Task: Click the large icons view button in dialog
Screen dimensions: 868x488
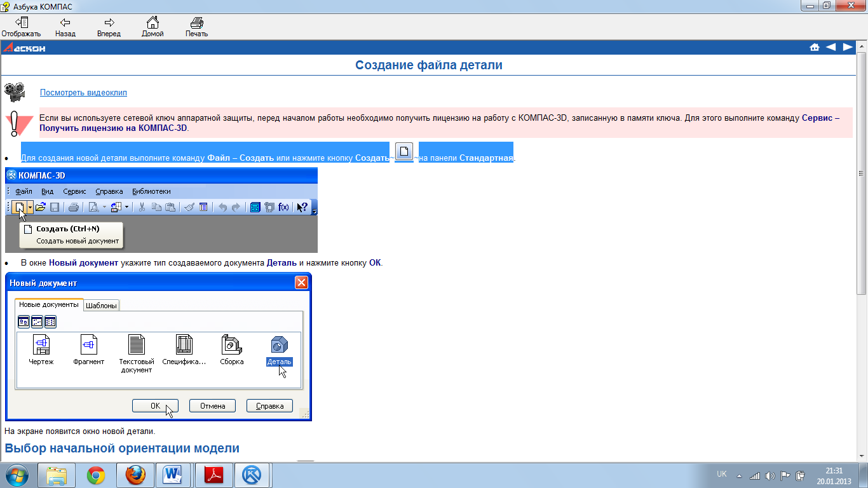Action: 24,322
